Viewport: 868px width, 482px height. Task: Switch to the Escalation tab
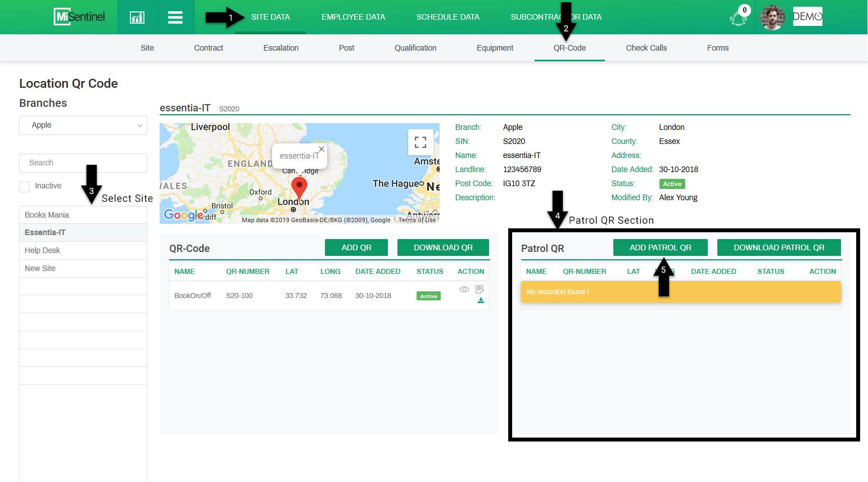click(281, 48)
